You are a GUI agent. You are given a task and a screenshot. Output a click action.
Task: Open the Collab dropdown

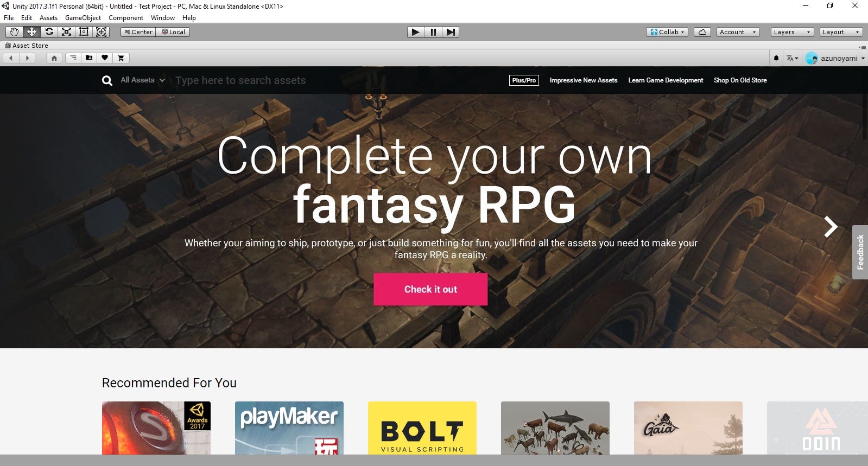[x=667, y=32]
